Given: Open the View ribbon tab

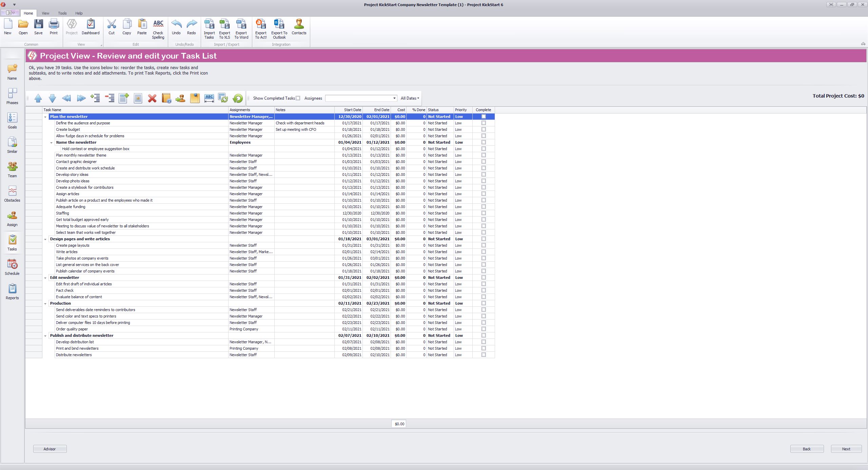Looking at the screenshot, I should pos(45,13).
